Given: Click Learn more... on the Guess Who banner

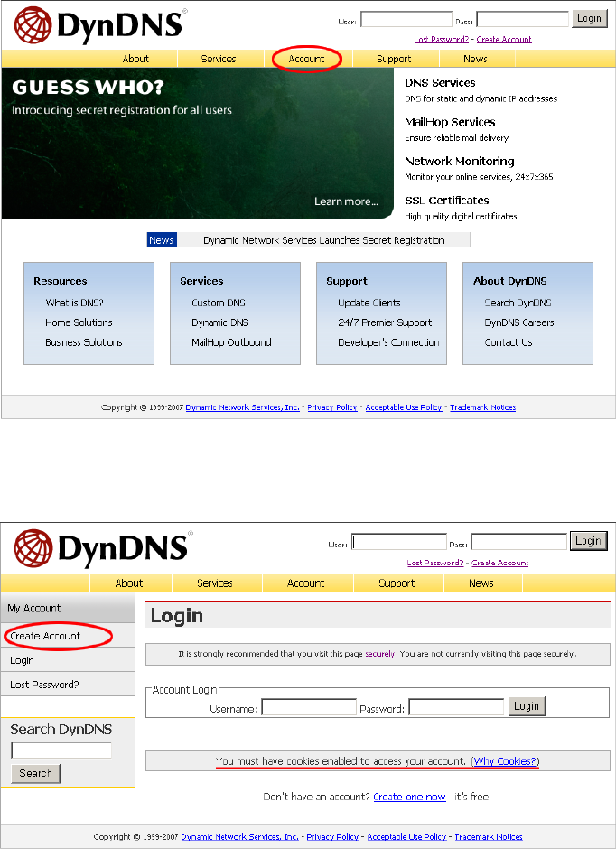Looking at the screenshot, I should 347,201.
